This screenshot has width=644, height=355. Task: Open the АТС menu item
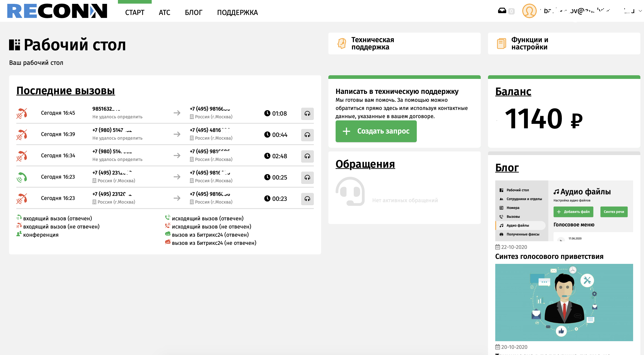[x=164, y=12]
